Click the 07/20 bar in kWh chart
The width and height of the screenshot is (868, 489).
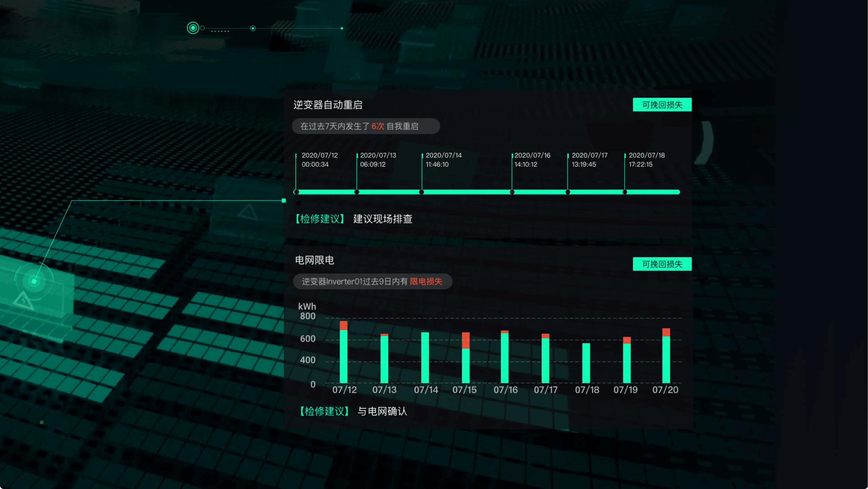pyautogui.click(x=666, y=359)
